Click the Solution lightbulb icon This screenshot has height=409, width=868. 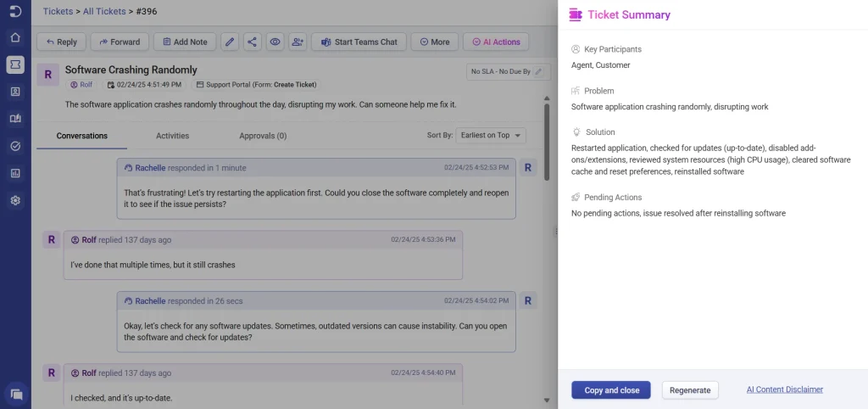576,132
